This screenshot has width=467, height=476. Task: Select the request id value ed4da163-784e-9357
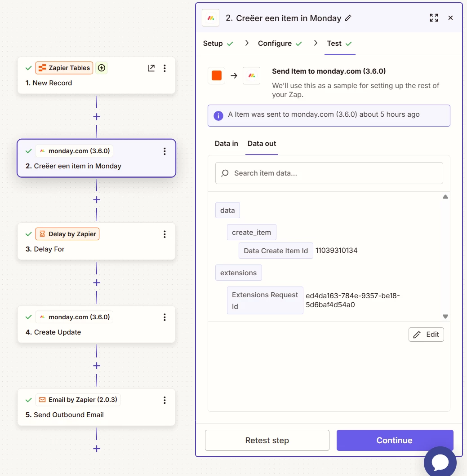point(353,300)
